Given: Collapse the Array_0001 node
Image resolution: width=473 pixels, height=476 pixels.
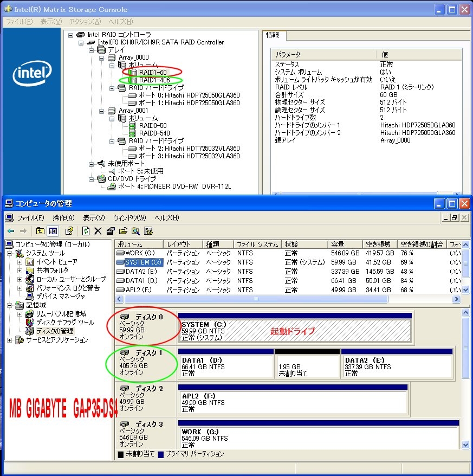Looking at the screenshot, I should coord(102,111).
